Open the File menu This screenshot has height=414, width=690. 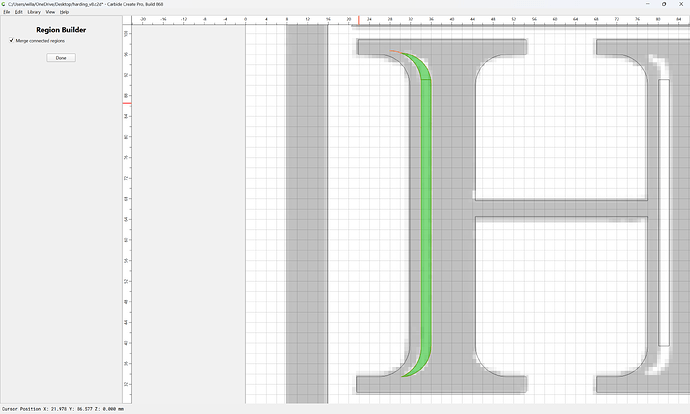(x=7, y=12)
